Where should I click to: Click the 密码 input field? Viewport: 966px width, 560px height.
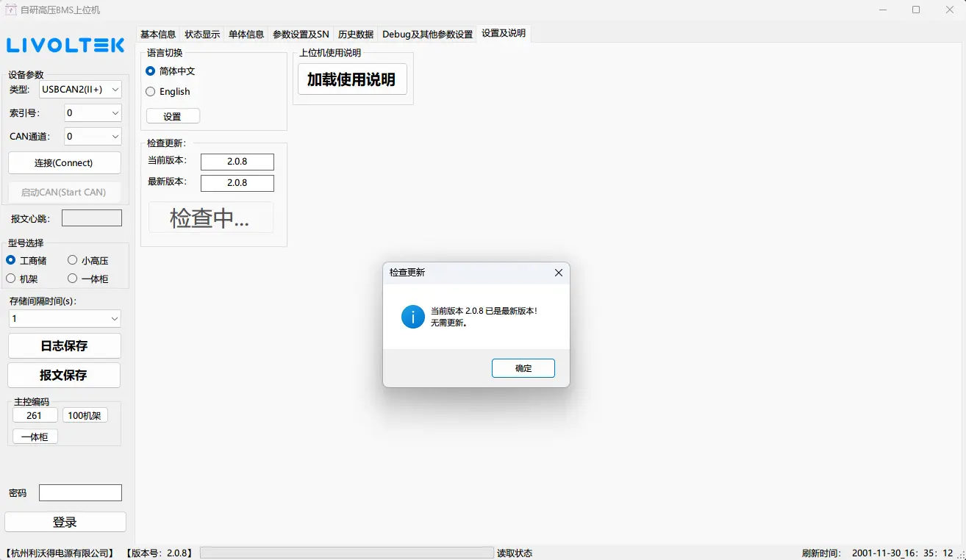click(x=80, y=493)
